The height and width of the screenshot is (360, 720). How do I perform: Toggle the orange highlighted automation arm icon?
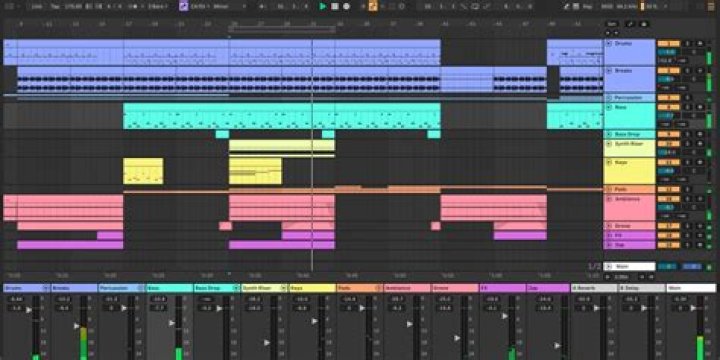click(x=373, y=6)
